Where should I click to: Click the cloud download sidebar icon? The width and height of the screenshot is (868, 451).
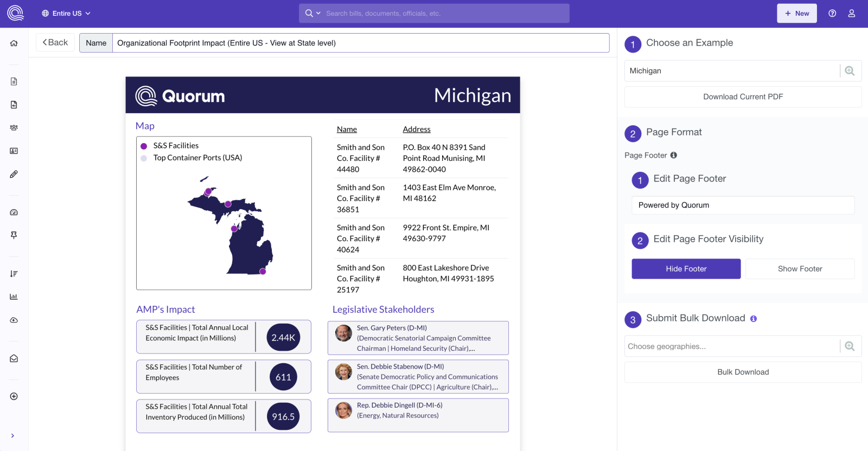[x=14, y=320]
